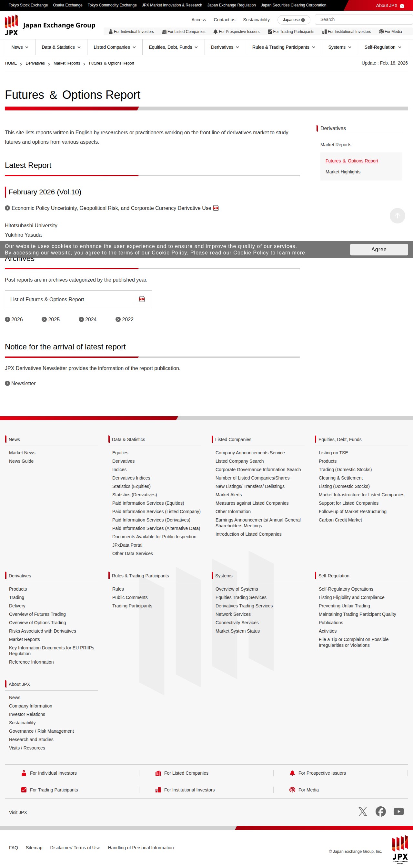Click the red person icon in footer audience links
The width and height of the screenshot is (413, 868).
click(24, 773)
